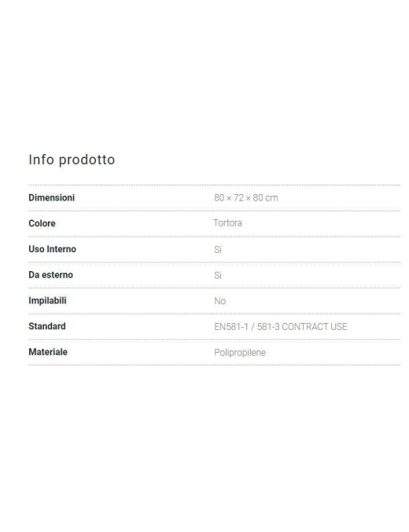The image size is (409, 532).
Task: Click the EN581-1 / 581-3 CONTRACT USE text
Action: 281,327
